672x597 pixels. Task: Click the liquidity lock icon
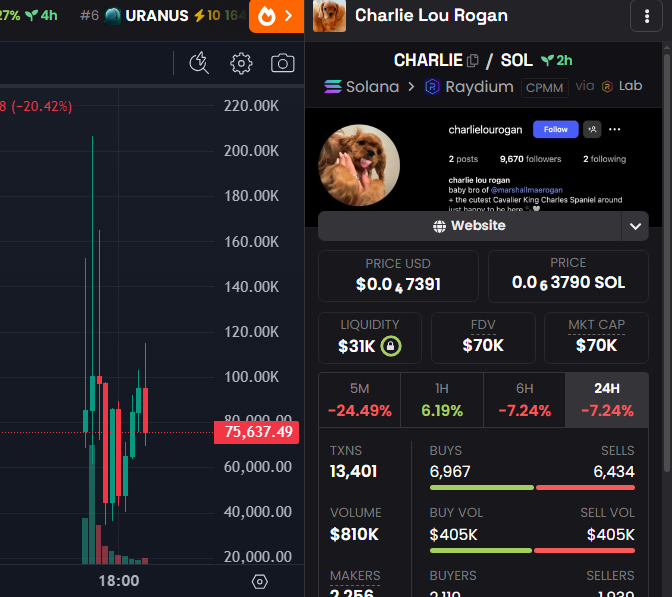[391, 346]
